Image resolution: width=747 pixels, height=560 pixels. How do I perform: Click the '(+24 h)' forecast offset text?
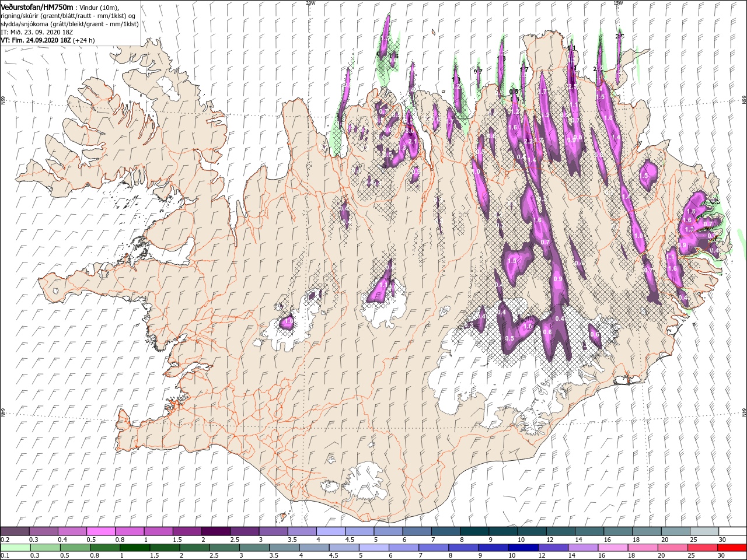[x=83, y=40]
